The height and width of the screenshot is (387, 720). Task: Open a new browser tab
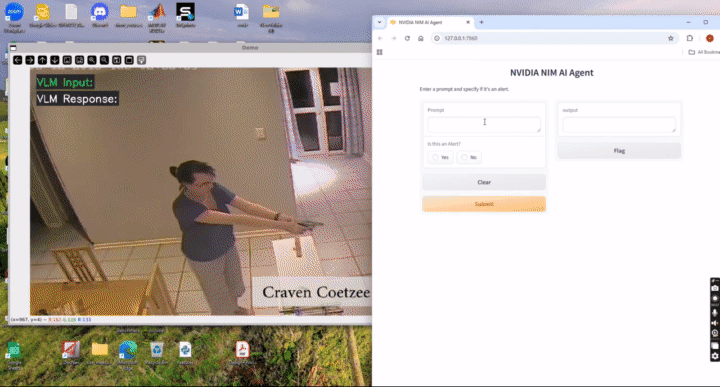(482, 22)
